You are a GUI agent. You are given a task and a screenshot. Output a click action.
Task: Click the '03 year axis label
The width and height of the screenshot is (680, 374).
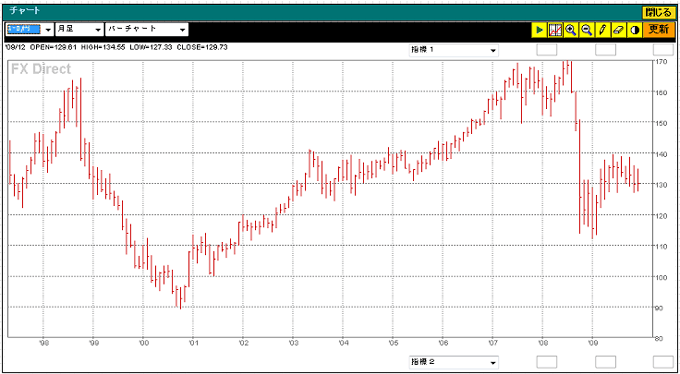[293, 343]
